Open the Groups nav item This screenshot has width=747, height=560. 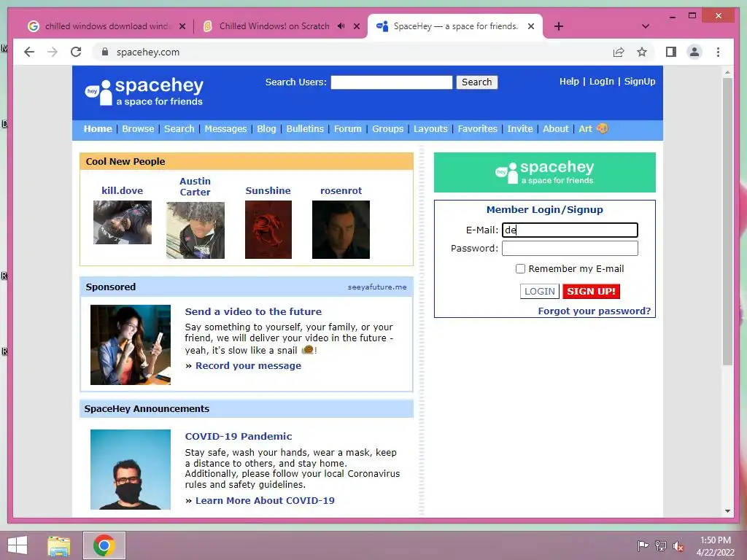click(388, 128)
